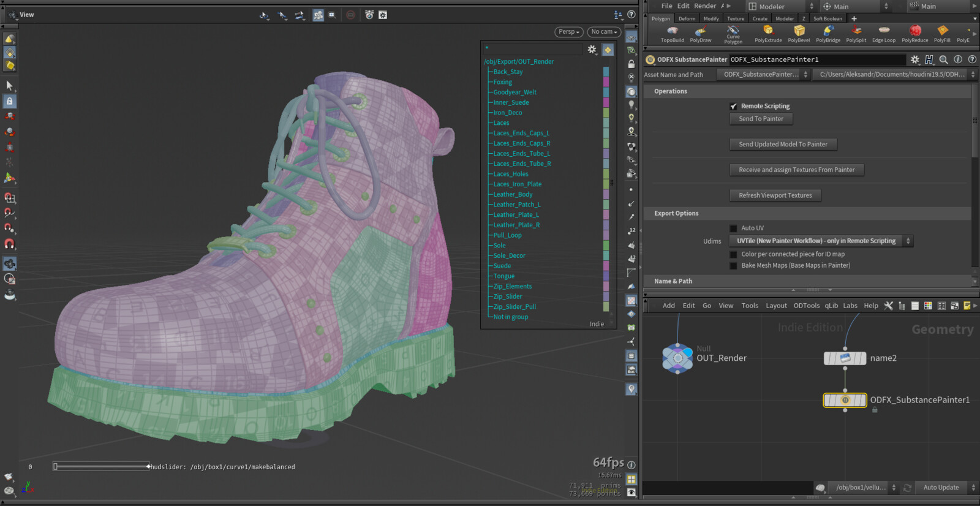Activate the PolyDraw shelf tool
The width and height of the screenshot is (980, 506).
pyautogui.click(x=701, y=34)
